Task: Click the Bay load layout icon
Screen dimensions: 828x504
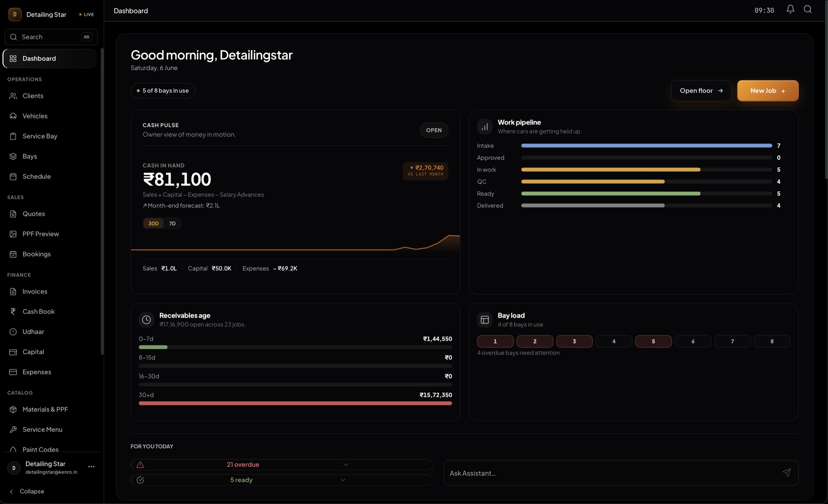Action: [485, 320]
